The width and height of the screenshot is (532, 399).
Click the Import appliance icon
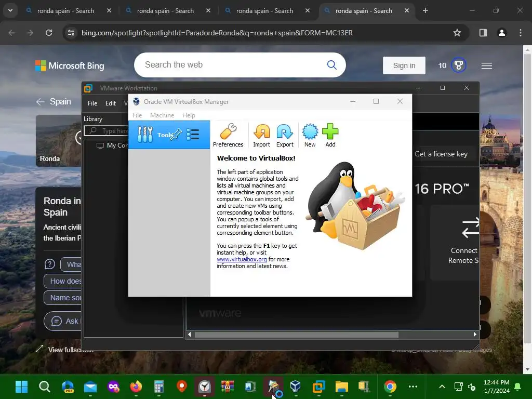tap(262, 135)
